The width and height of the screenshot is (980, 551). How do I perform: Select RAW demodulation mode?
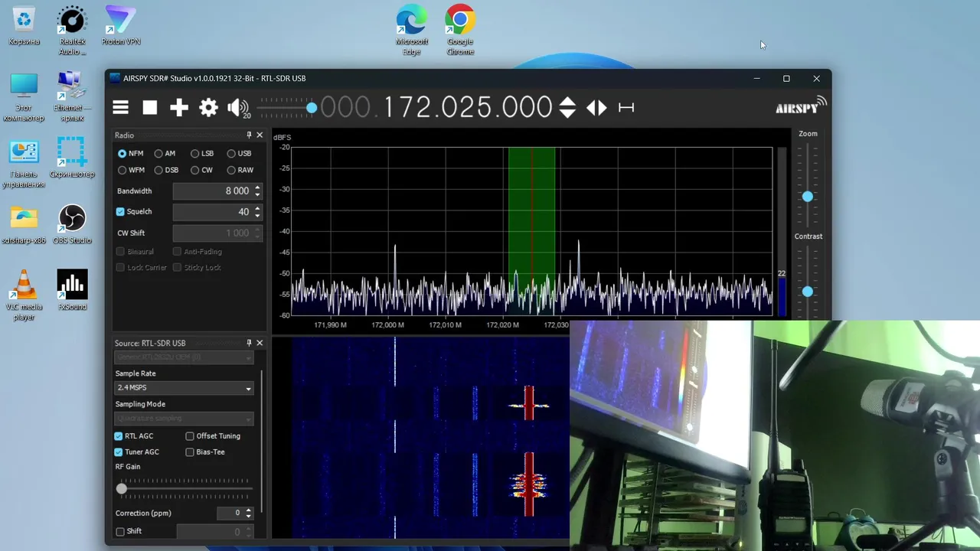[x=240, y=170]
